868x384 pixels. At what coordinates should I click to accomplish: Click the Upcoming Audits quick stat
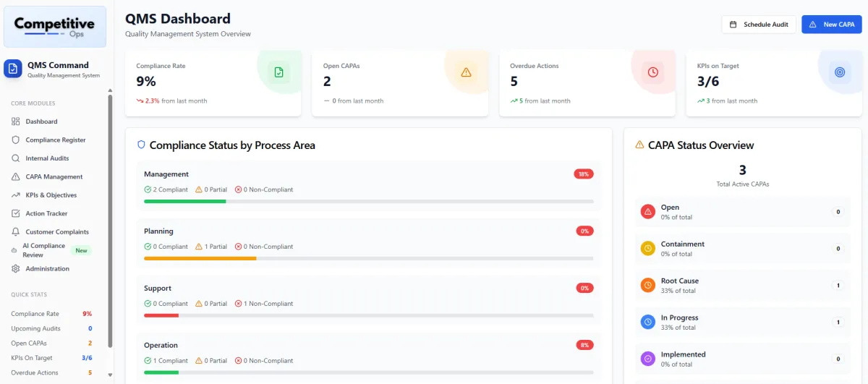click(x=51, y=328)
